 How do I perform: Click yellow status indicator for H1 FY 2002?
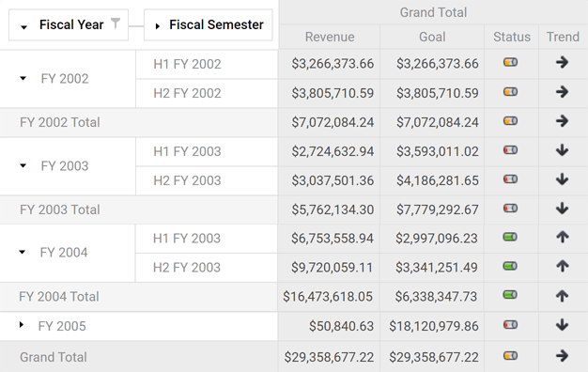coord(510,62)
